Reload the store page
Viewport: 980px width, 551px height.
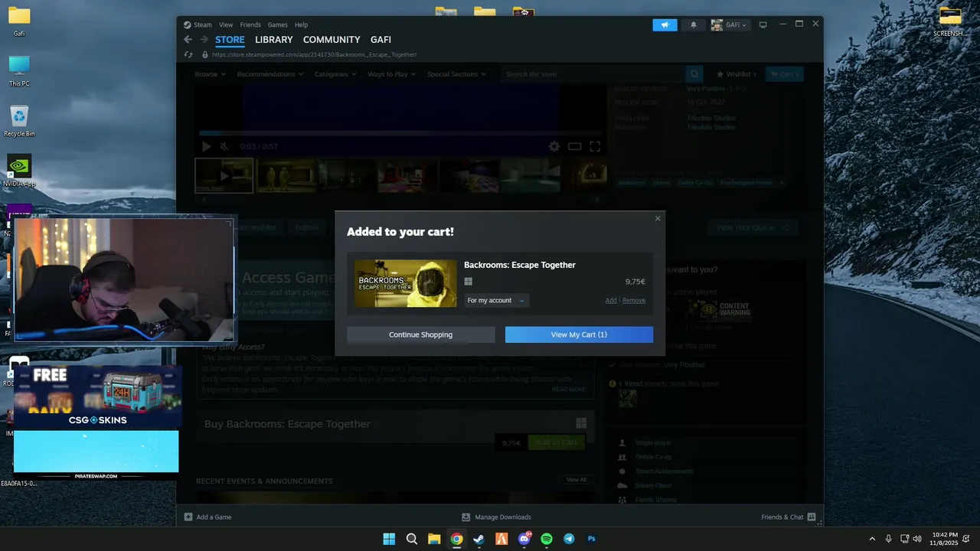pos(188,54)
